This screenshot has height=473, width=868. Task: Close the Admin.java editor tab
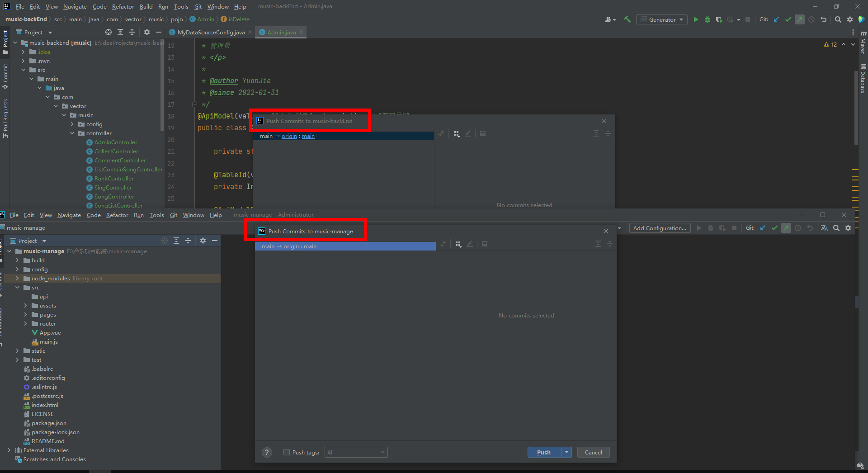coord(301,32)
